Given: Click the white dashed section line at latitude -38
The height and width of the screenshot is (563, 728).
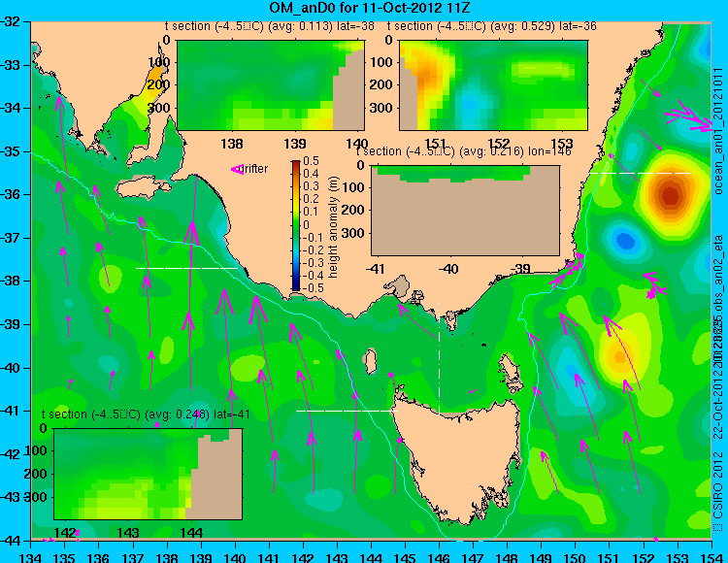Looking at the screenshot, I should click(x=186, y=268).
